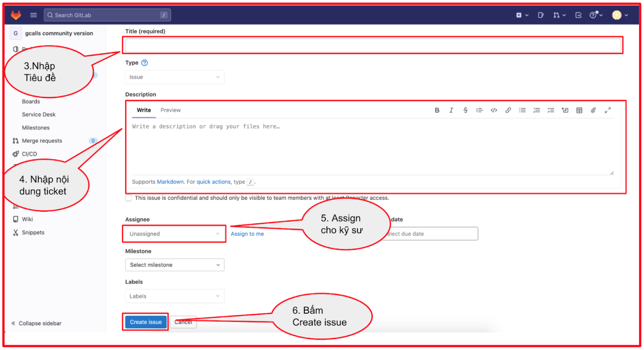
Task: Open the Select milestone dropdown
Action: [x=174, y=265]
